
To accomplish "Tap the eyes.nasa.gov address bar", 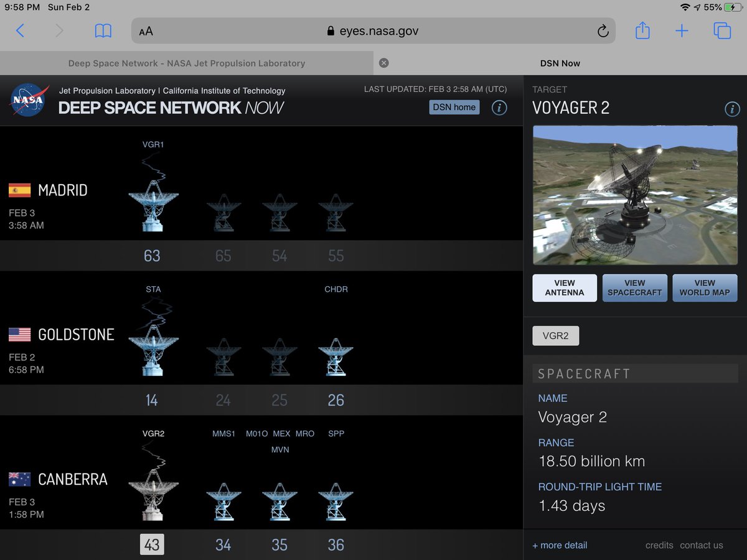I will (373, 31).
